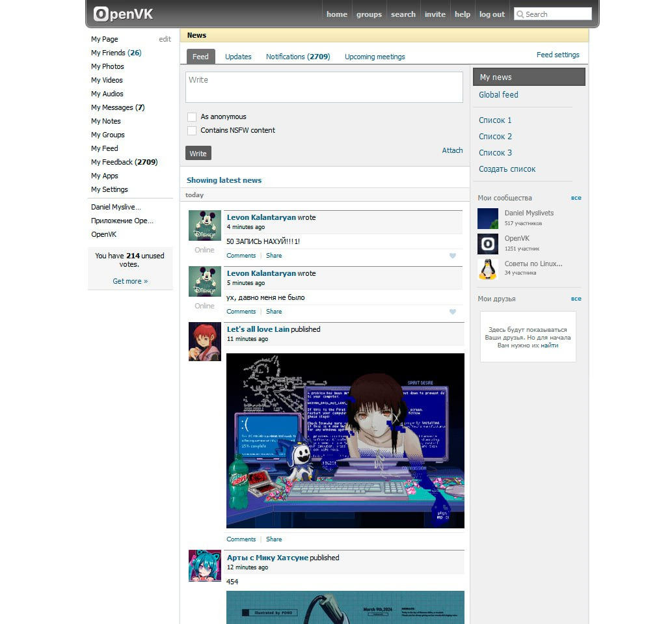This screenshot has height=624, width=672.
Task: Open My Apps
Action: [x=105, y=176]
